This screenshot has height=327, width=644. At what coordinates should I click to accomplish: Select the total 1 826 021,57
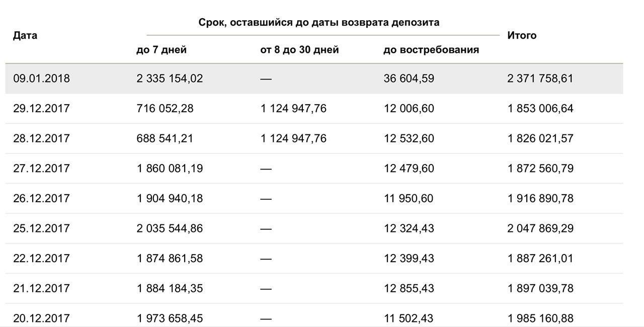tap(540, 138)
